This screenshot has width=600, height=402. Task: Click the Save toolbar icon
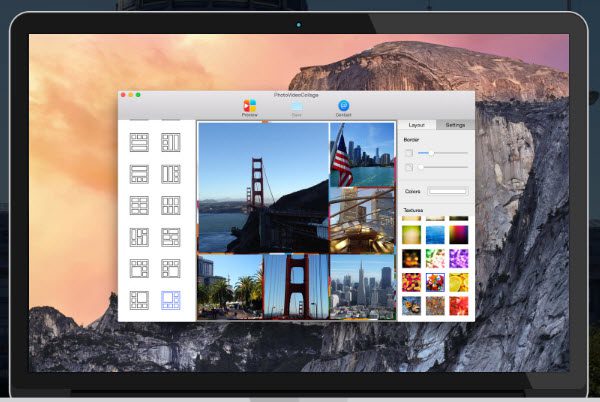[296, 106]
